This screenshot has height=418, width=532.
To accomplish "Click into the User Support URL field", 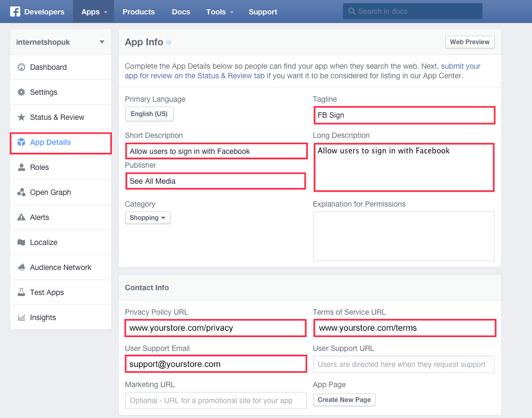I will click(x=404, y=364).
